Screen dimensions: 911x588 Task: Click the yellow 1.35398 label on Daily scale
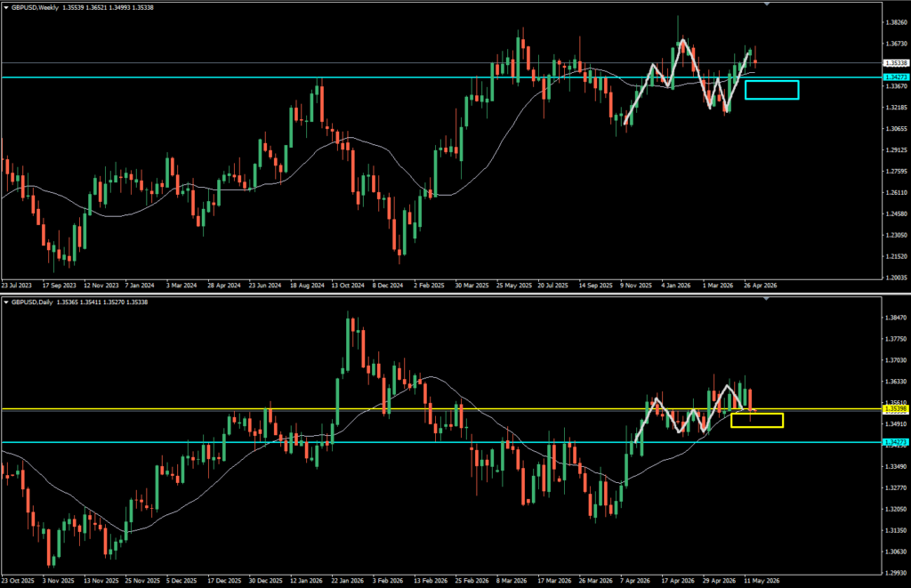[896, 409]
